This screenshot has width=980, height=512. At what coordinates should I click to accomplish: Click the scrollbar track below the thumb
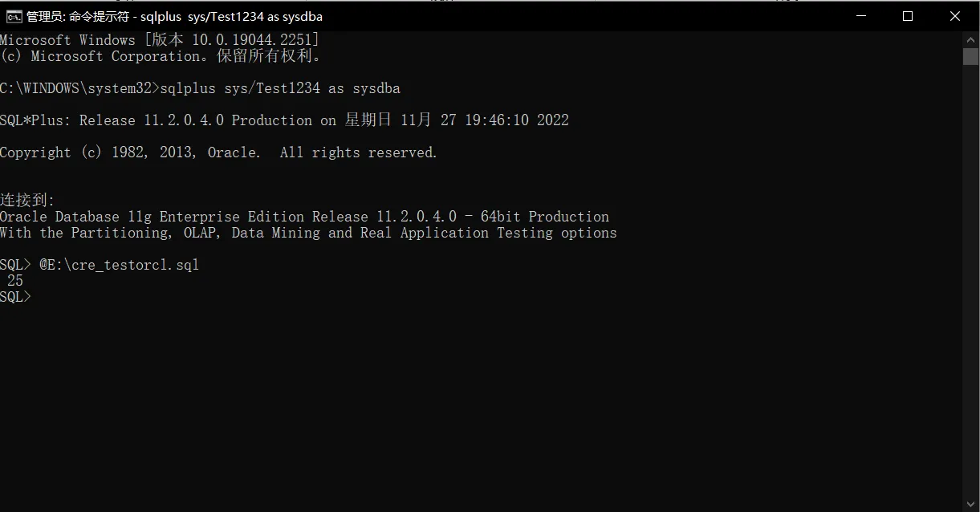coord(970,281)
